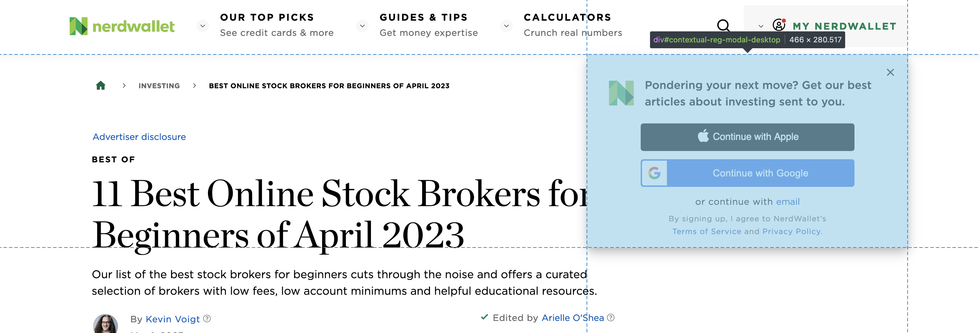
Task: Open the Advertiser disclosure link
Action: point(139,137)
